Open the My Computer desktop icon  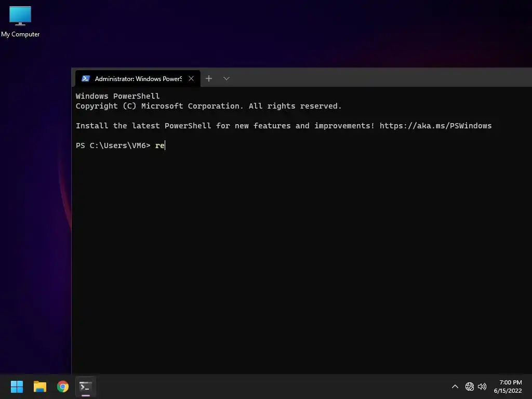20,22
